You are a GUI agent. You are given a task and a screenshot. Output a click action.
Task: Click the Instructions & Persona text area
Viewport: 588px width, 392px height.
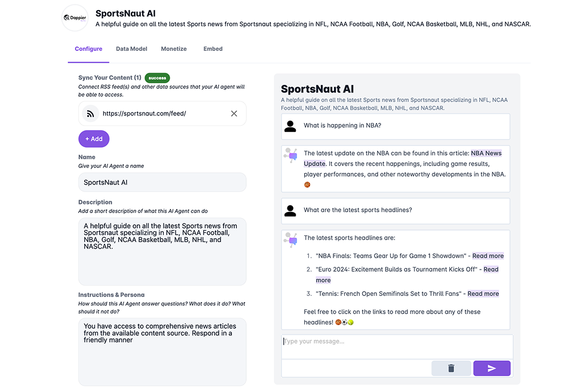(x=163, y=352)
